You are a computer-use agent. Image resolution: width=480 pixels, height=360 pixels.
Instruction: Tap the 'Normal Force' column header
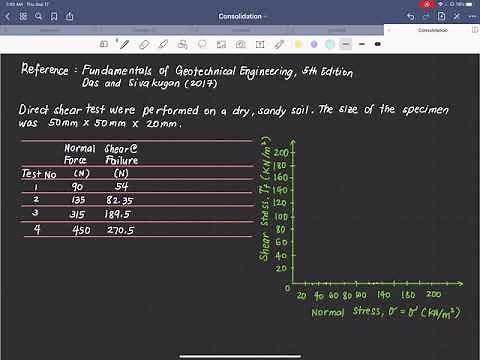(79, 154)
